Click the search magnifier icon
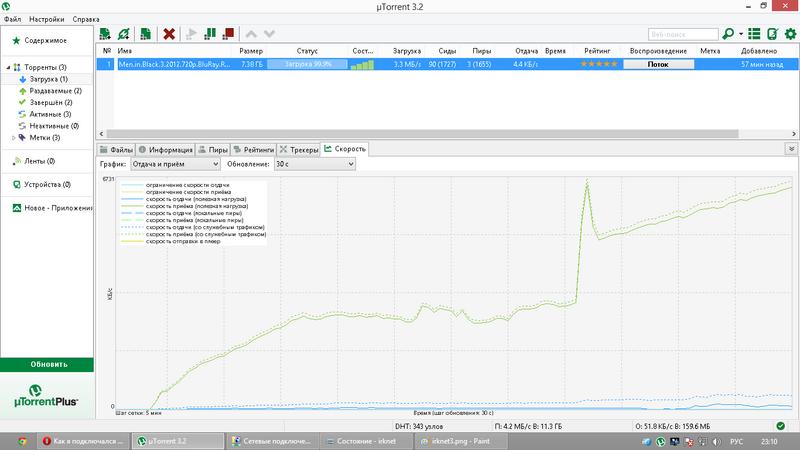The image size is (800, 450). point(728,34)
